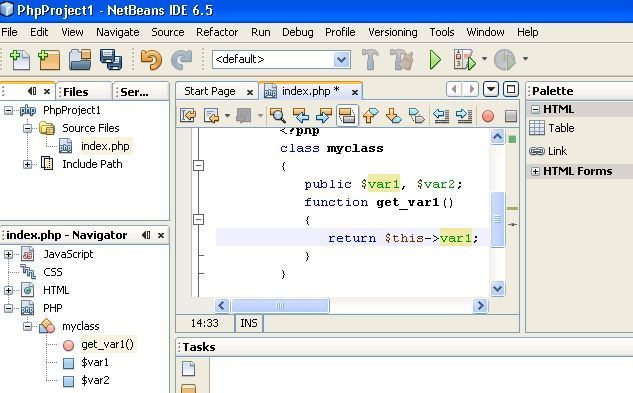
Task: Open Debug Main Project dropdown arrow
Action: 484,59
